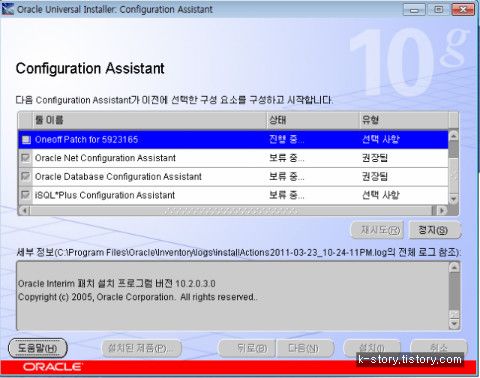This screenshot has height=378, width=480.
Task: Click the 선택 사항 type of iSQL*Plus row
Action: pyautogui.click(x=381, y=195)
